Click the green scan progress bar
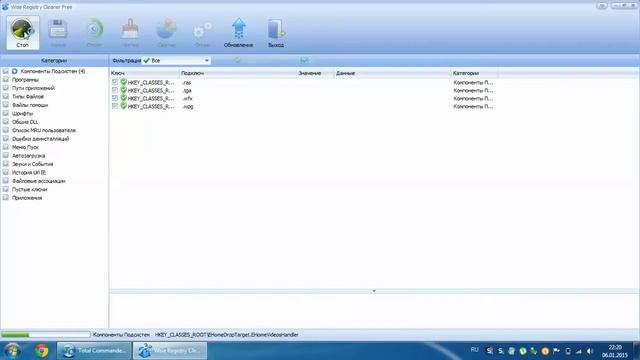640x360 pixels. (x=45, y=335)
